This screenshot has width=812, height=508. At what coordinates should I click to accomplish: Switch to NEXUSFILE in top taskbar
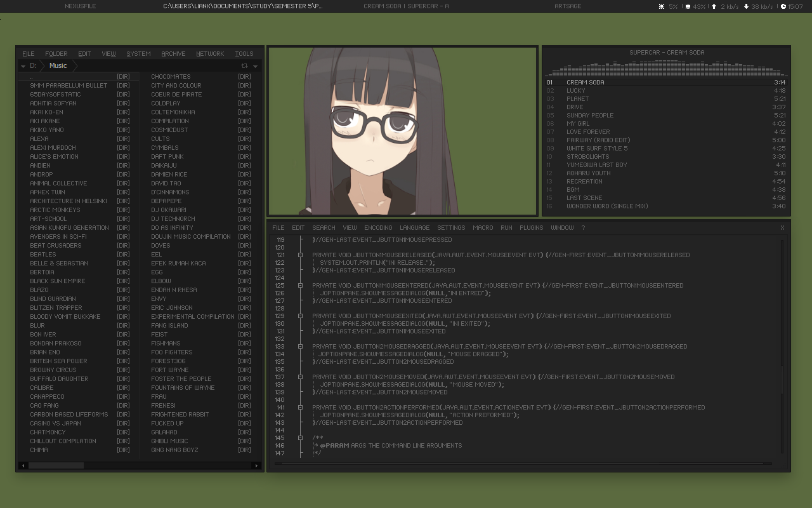(x=81, y=6)
